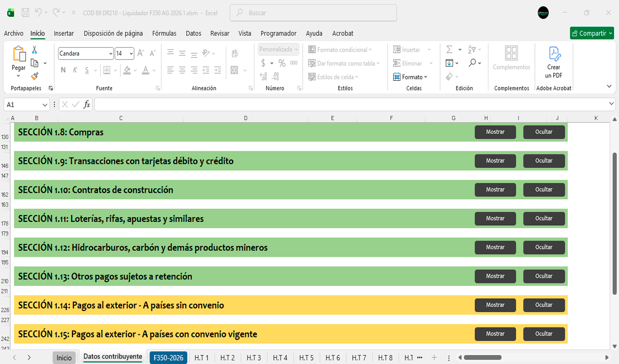Click the AutoSum sigma icon
Screen dimensions: 619x364
click(449, 50)
